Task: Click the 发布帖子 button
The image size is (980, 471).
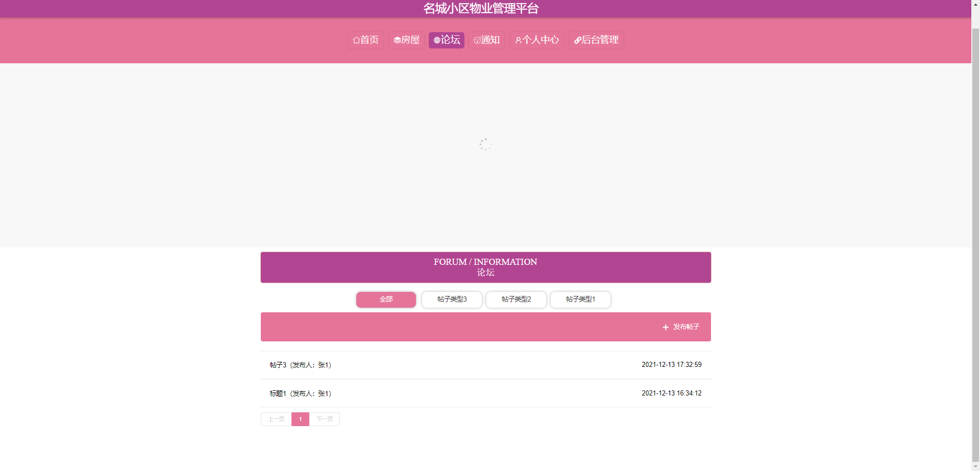Action: point(681,327)
